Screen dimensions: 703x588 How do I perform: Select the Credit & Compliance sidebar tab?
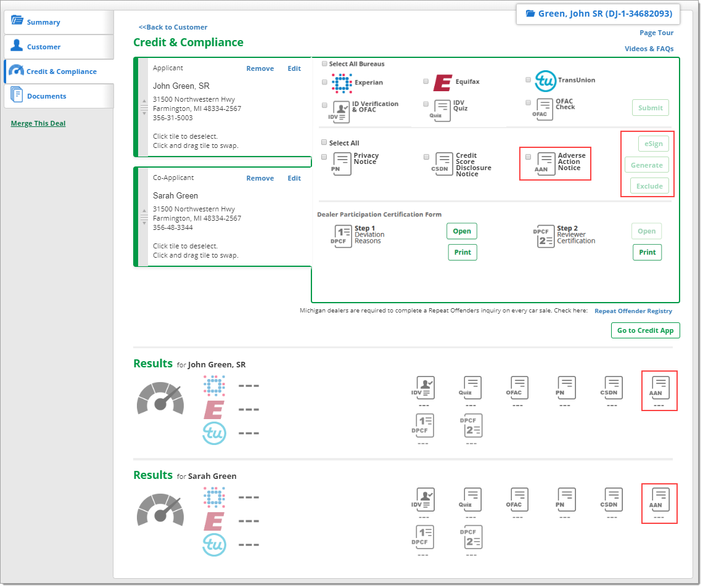(59, 71)
